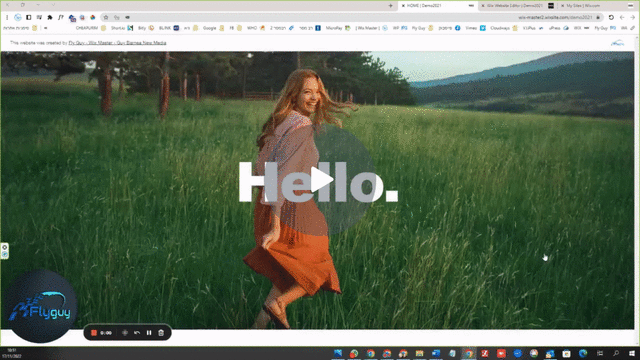Open the WHO bookmark
Image resolution: width=640 pixels, height=360 pixels.
256,28
